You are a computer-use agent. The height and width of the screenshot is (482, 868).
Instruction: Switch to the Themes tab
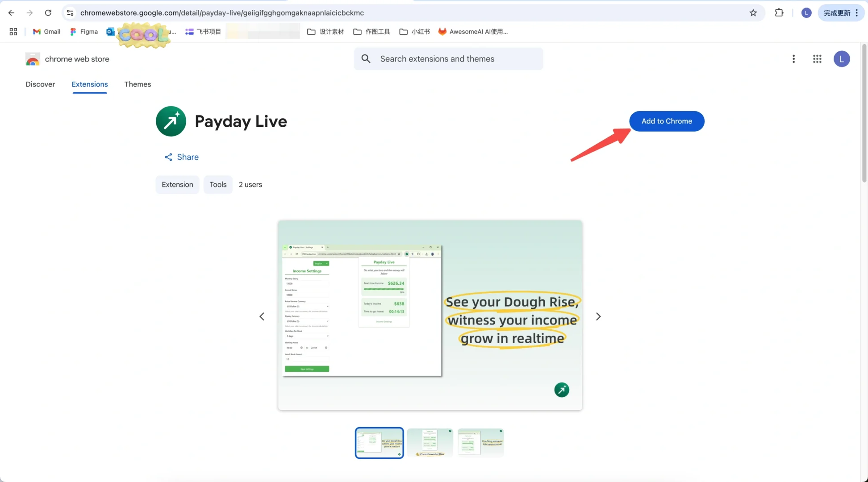pyautogui.click(x=138, y=84)
